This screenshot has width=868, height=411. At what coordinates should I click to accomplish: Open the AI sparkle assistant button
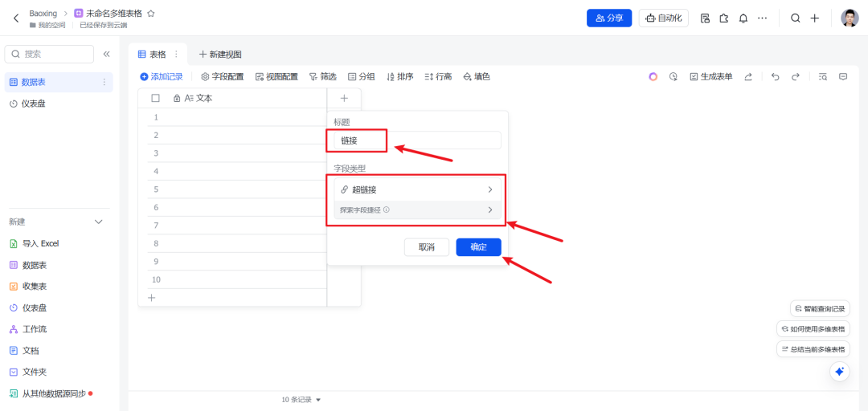click(839, 372)
